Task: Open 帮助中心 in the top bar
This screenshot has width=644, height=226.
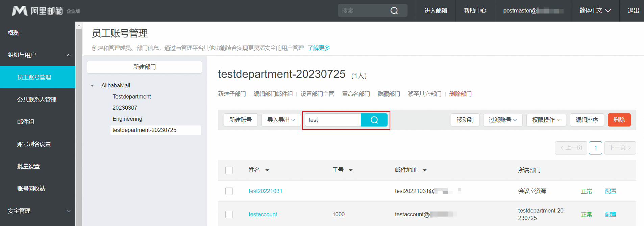Action: point(475,11)
